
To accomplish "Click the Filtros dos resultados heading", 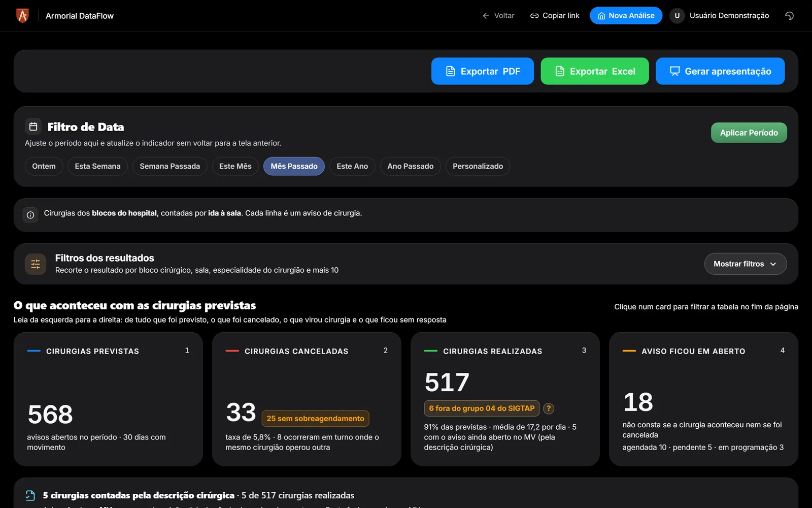I will point(105,258).
